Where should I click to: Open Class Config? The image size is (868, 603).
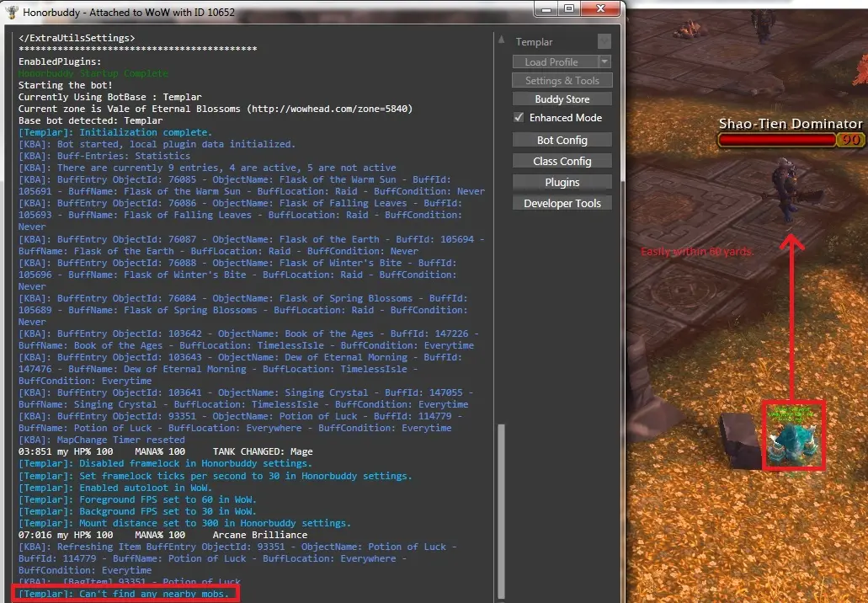[562, 161]
